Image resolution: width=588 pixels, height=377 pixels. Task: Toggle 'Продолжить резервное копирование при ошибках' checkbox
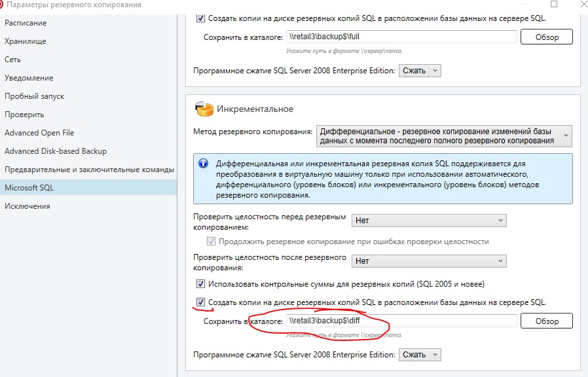[211, 242]
